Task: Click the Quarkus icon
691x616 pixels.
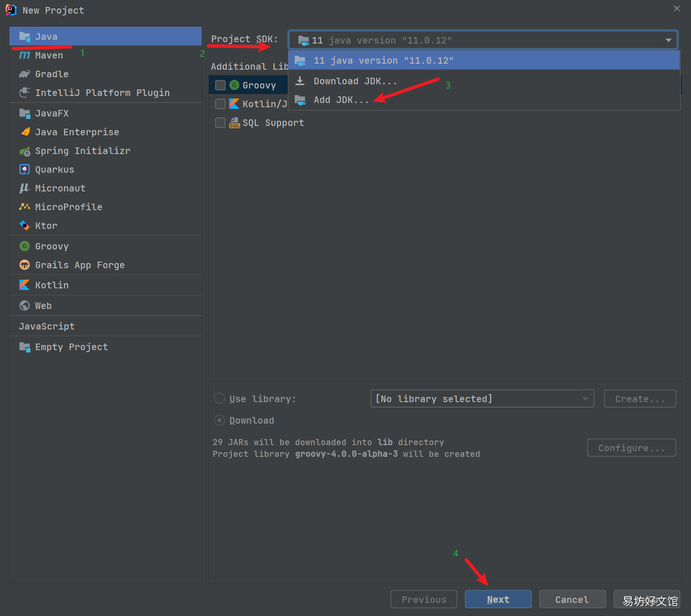Action: pos(24,169)
